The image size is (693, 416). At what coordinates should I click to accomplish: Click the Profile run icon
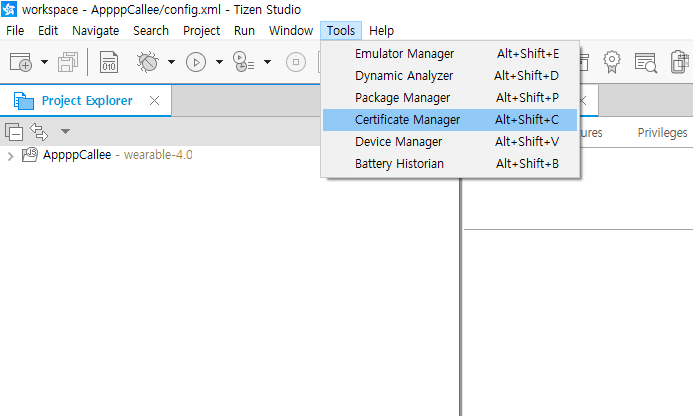tap(243, 62)
